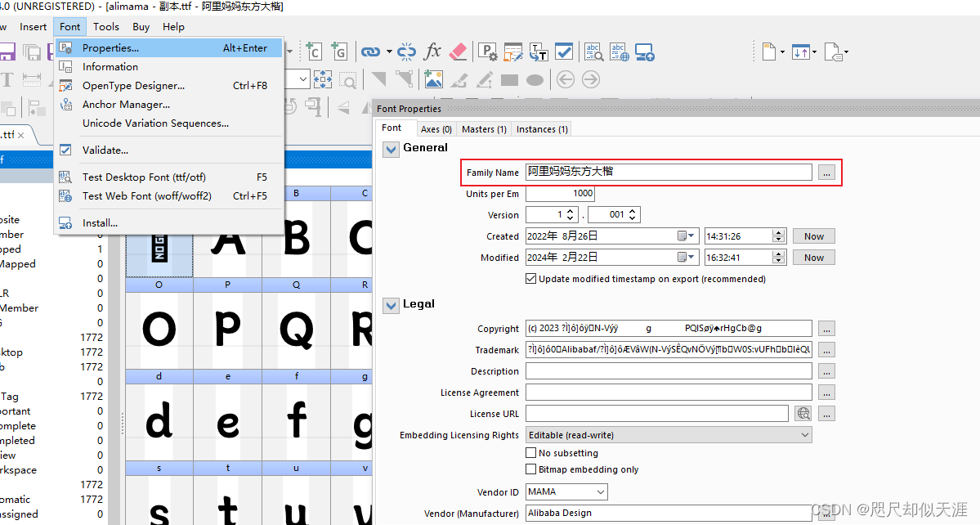Viewport: 980px width, 525px height.
Task: Click the gray rectangle shape icon
Action: click(x=509, y=80)
